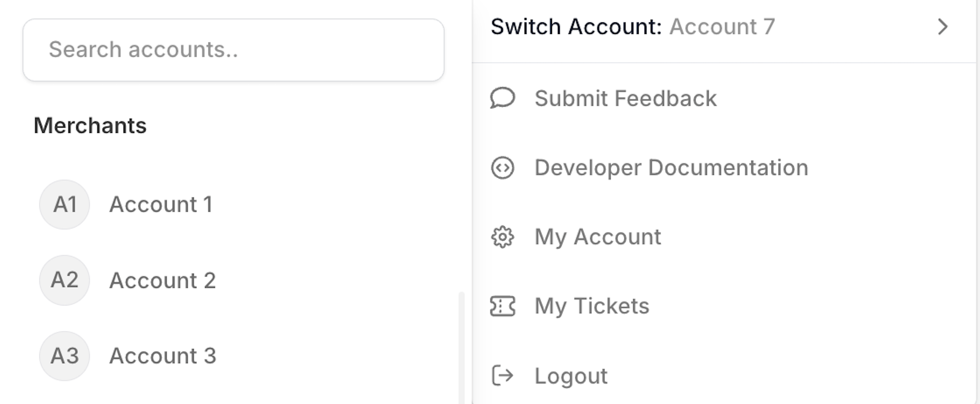Open Developer Documentation from the menu
Image resolution: width=980 pixels, height=404 pixels.
pyautogui.click(x=671, y=168)
